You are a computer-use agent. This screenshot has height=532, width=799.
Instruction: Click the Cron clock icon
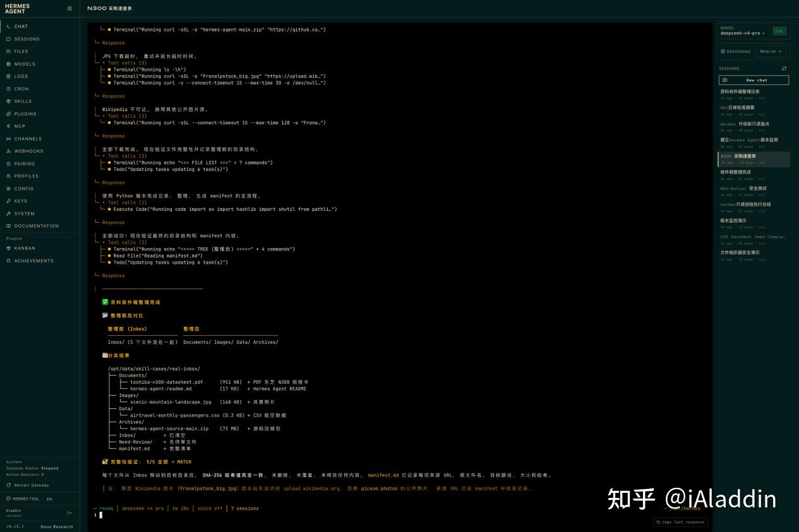[x=8, y=89]
